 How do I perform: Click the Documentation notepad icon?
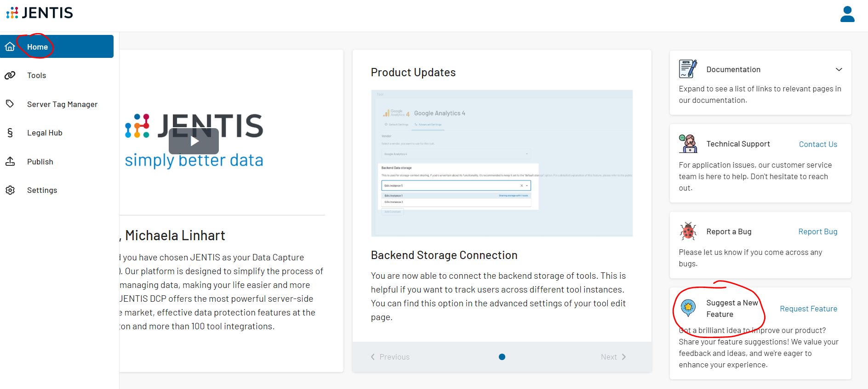point(688,69)
